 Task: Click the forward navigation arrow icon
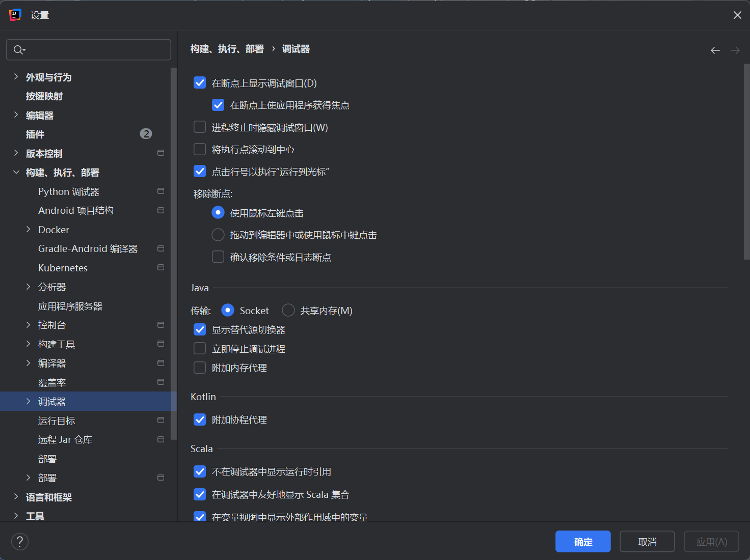click(735, 50)
